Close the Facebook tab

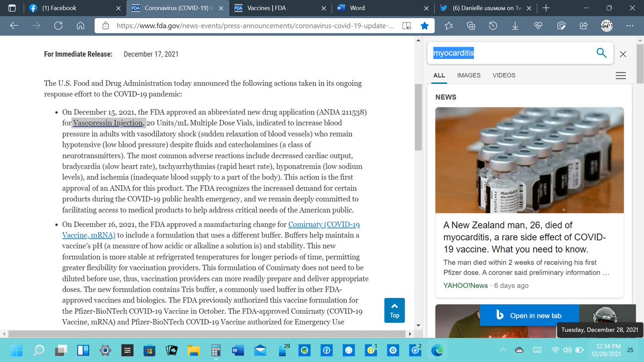click(118, 8)
